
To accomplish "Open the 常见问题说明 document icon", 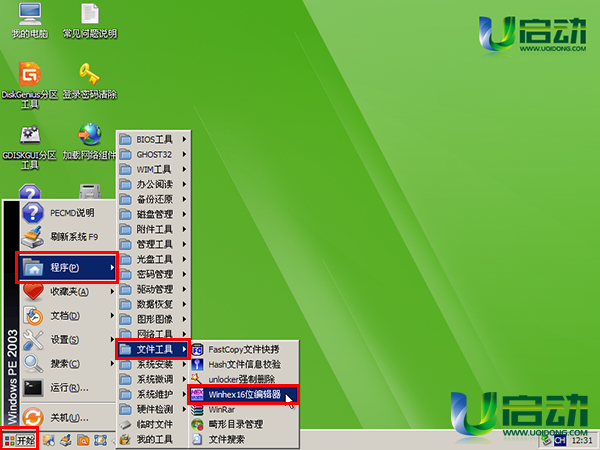I will coord(90,21).
